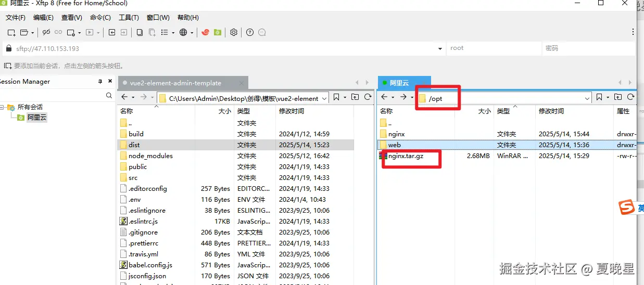The width and height of the screenshot is (644, 285).
Task: Go back in the local pane
Action: (124, 97)
